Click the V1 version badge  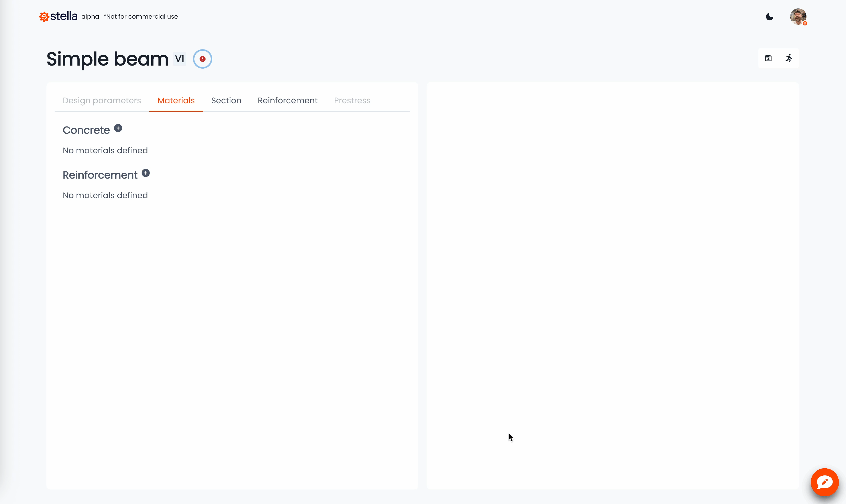click(x=180, y=58)
